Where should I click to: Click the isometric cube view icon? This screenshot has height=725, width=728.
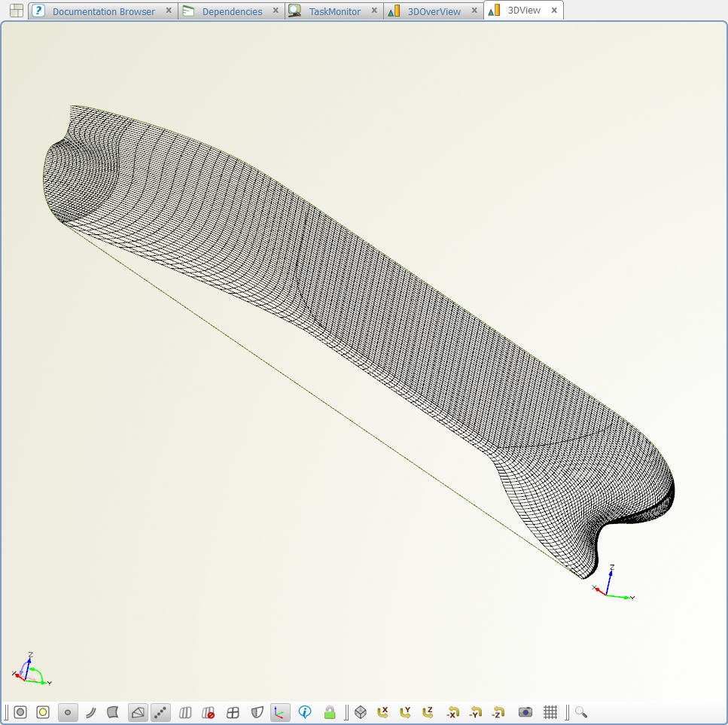[x=361, y=712]
